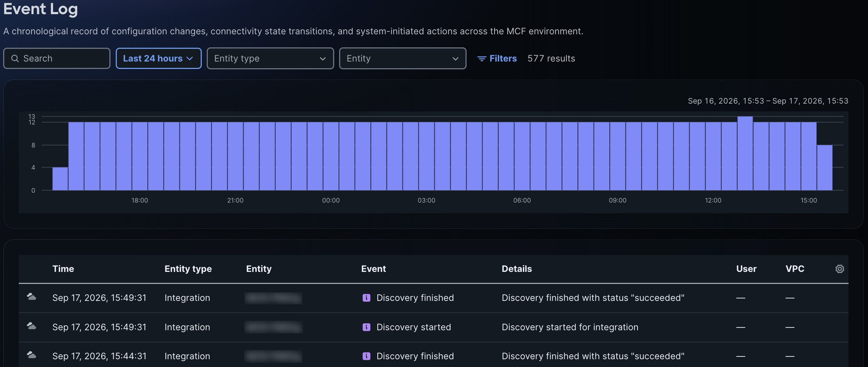The height and width of the screenshot is (367, 868).
Task: Click 'Discovery started for integration' details text
Action: 570,327
